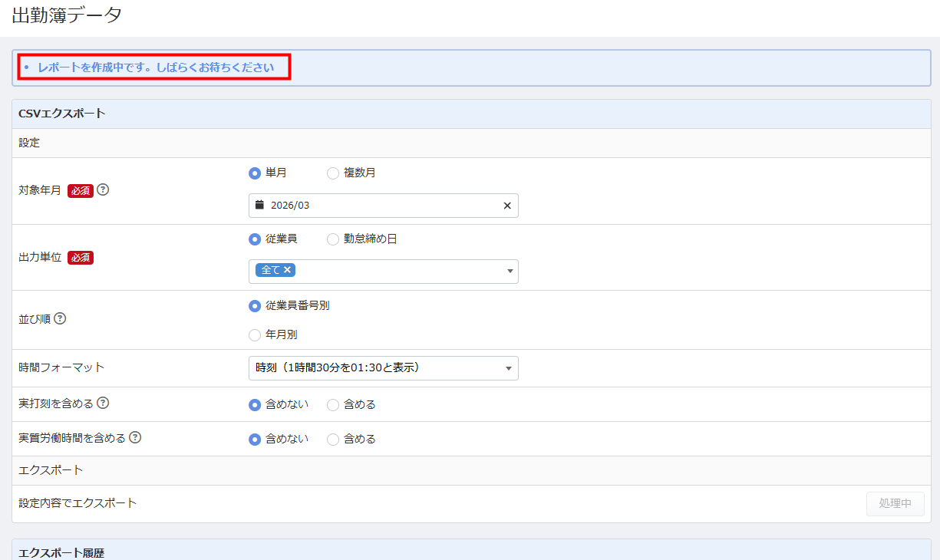This screenshot has height=560, width=940.
Task: Open the 時間フォーマット dropdown
Action: 384,368
